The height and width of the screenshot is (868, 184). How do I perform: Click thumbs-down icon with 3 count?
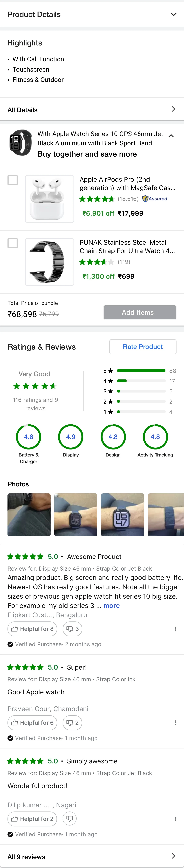pos(70,629)
